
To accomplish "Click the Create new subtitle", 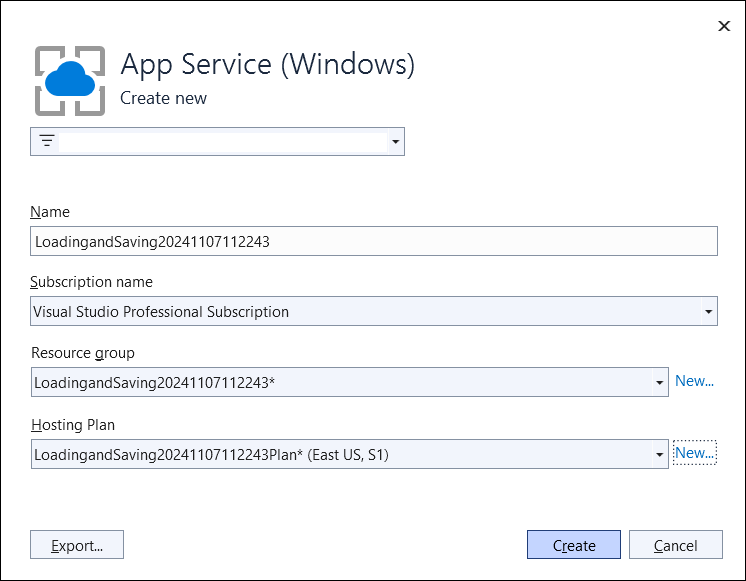I will pos(163,98).
